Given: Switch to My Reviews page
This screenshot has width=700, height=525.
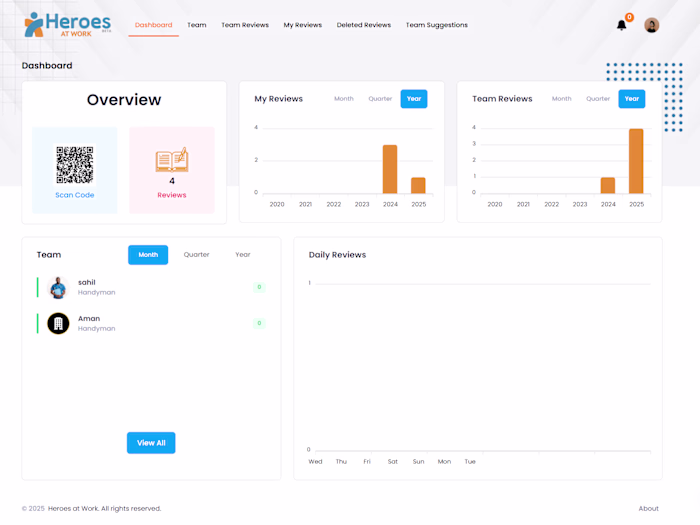Looking at the screenshot, I should click(x=303, y=25).
